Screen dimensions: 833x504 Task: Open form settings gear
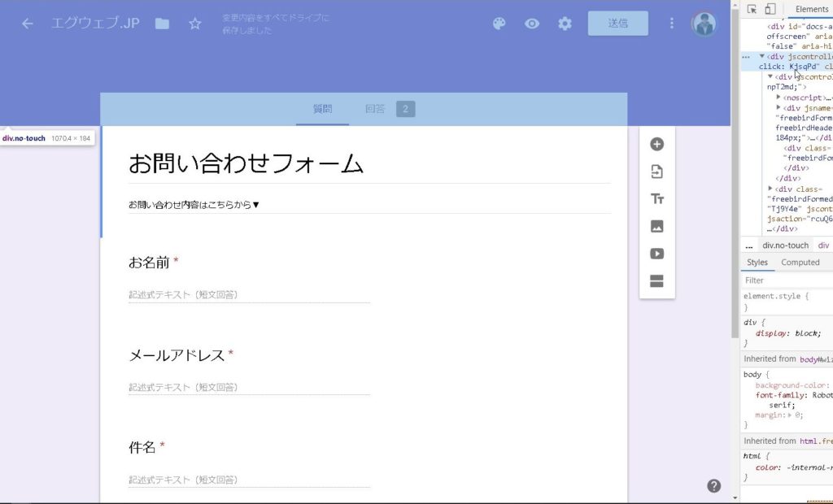point(565,24)
